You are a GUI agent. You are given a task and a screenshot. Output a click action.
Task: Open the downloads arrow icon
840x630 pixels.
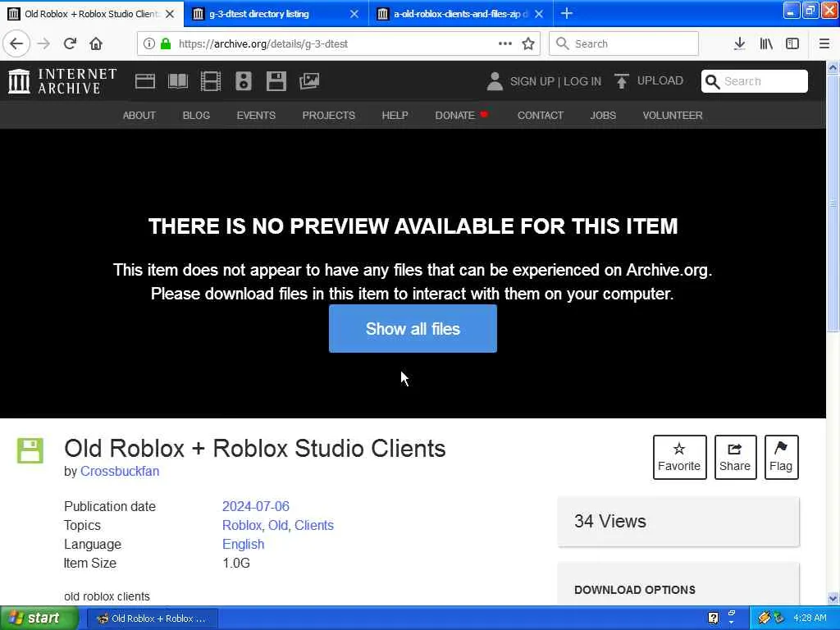(739, 43)
